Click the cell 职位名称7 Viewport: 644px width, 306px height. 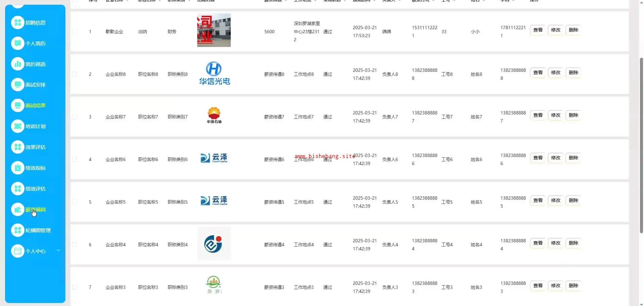[x=148, y=117]
